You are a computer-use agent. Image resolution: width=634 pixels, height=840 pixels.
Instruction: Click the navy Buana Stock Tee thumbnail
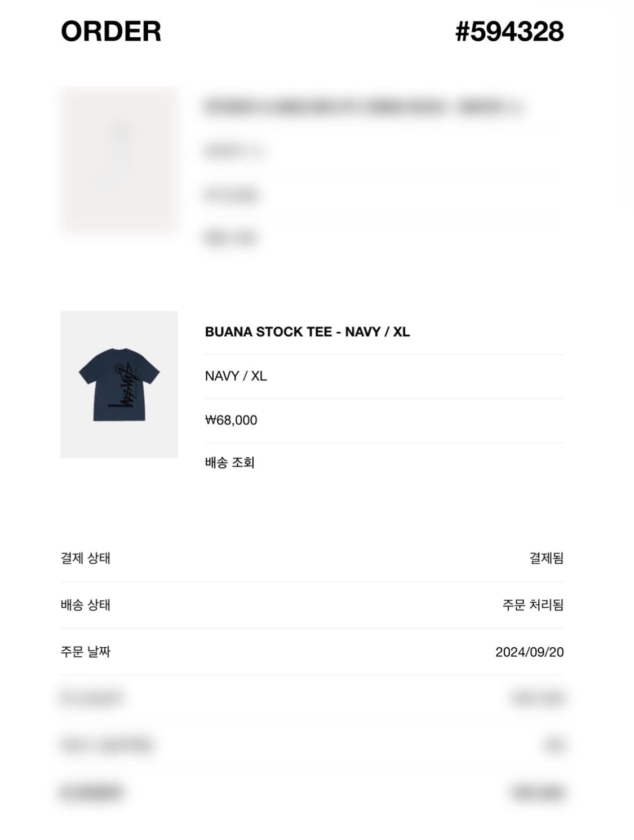click(119, 384)
